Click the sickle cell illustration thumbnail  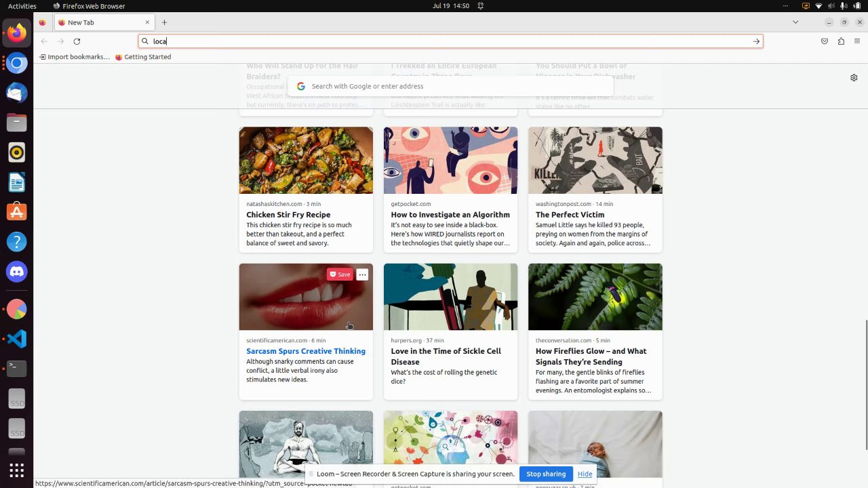pyautogui.click(x=450, y=297)
